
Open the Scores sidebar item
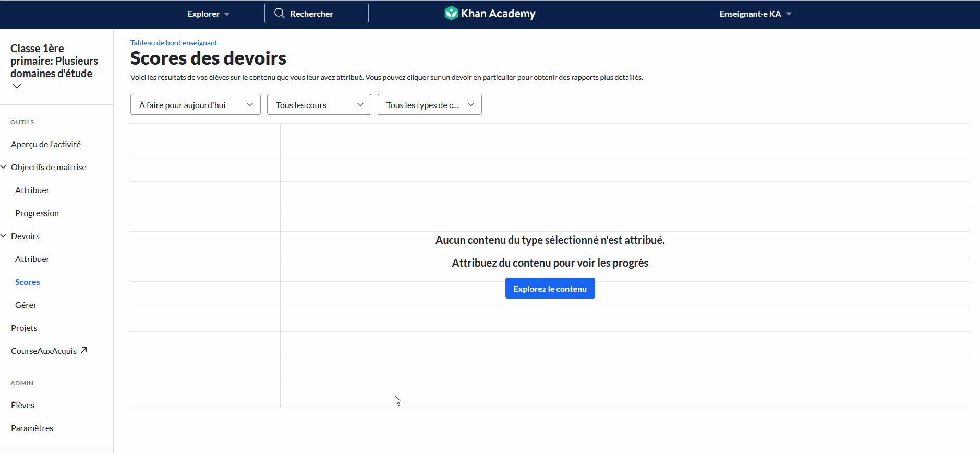(x=28, y=282)
